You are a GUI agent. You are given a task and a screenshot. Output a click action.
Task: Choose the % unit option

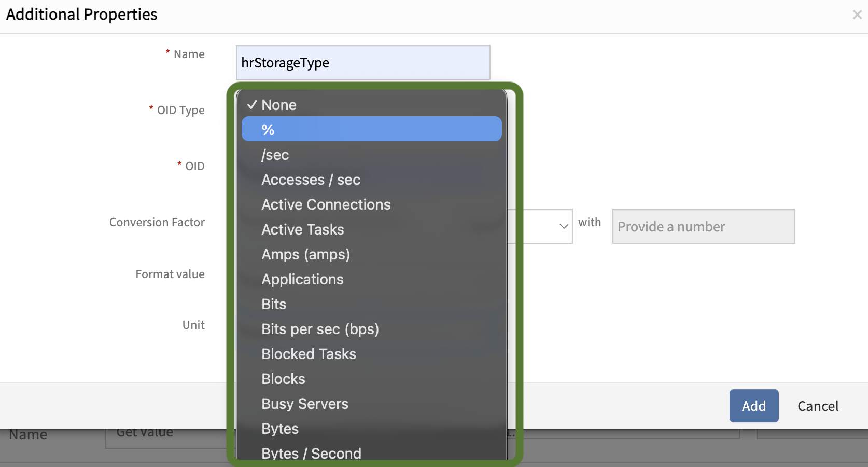tap(371, 129)
